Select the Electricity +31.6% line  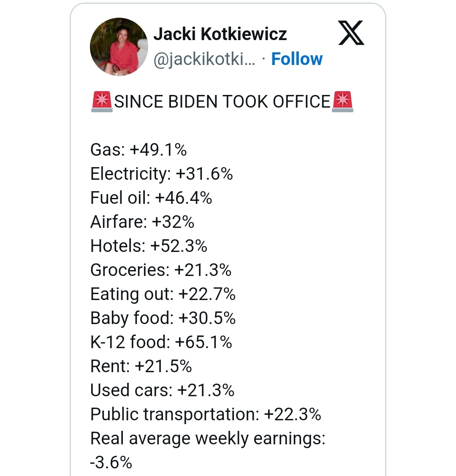(161, 174)
